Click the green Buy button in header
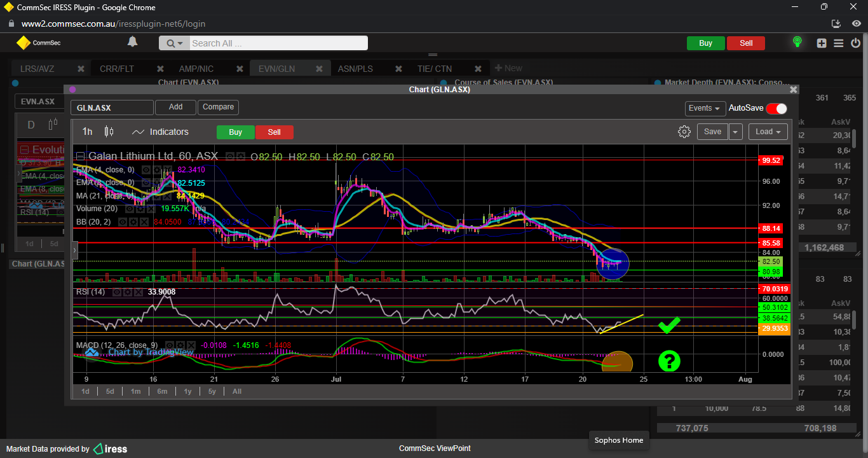Screen dimensions: 868x458 coord(705,43)
